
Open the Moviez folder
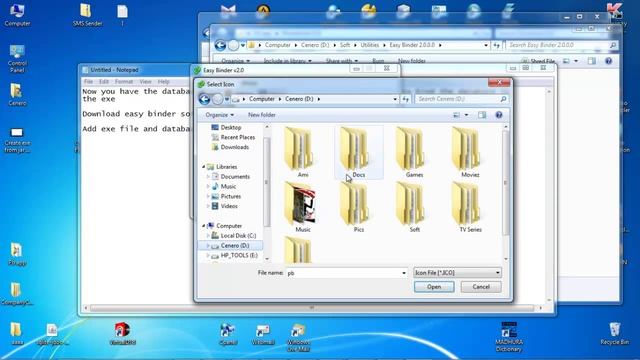[467, 152]
